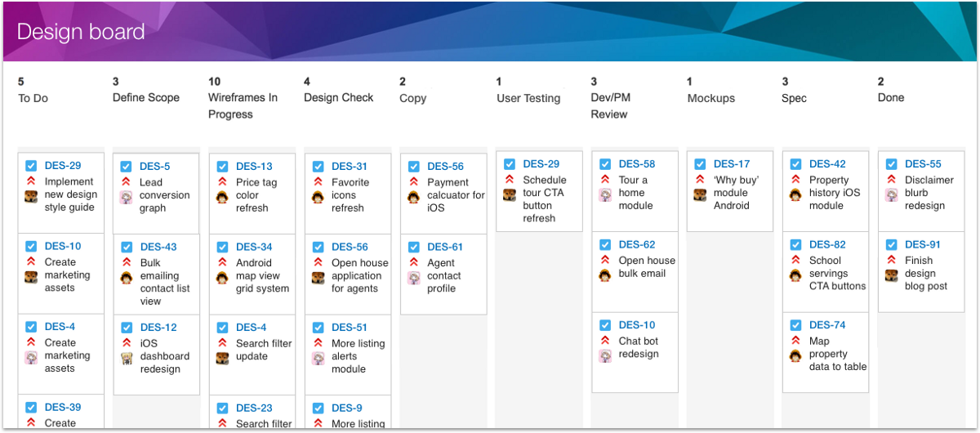Click the 'User Testing' column header

coord(528,98)
